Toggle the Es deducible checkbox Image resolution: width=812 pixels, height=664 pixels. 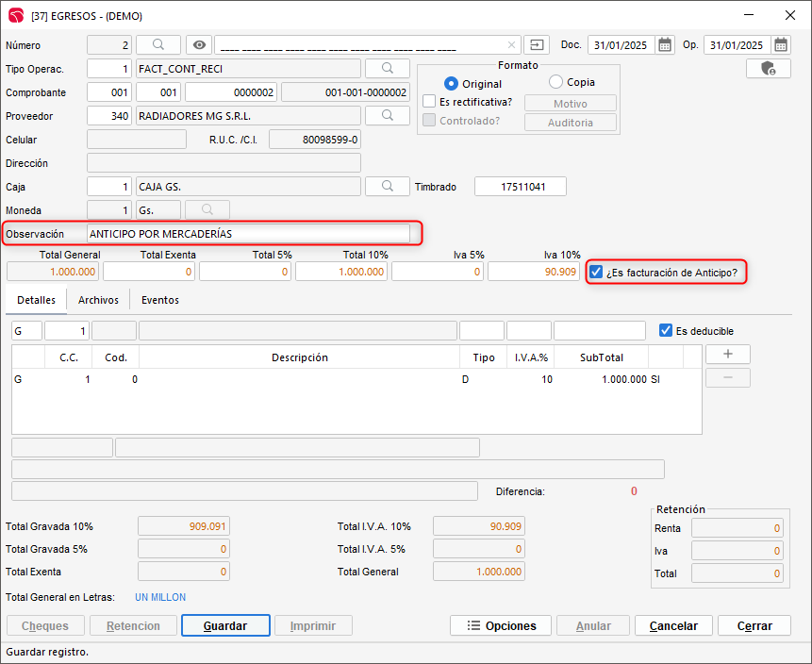666,331
